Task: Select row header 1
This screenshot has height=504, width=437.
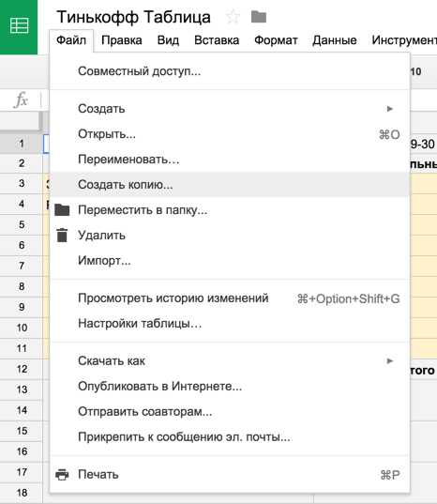Action: pos(22,144)
